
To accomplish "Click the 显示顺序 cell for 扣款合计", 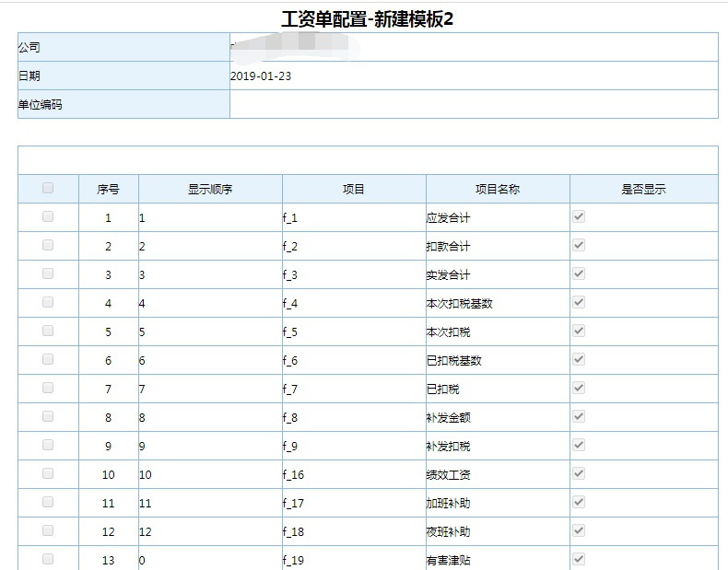I will [x=209, y=247].
